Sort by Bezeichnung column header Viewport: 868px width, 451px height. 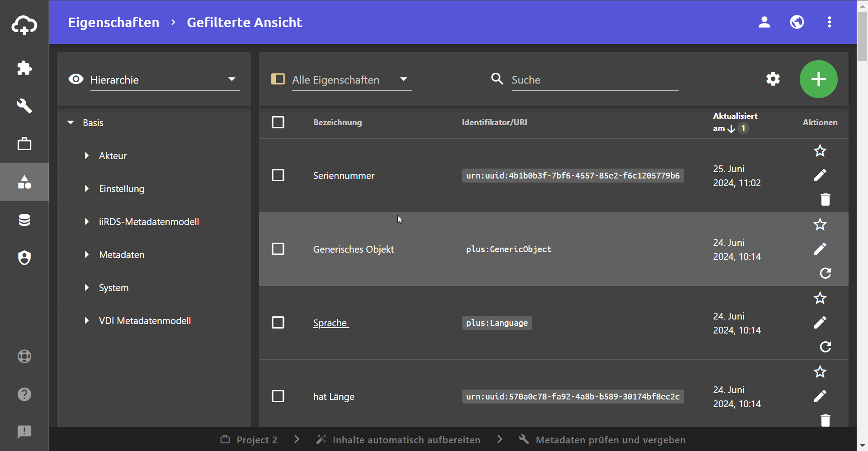337,122
